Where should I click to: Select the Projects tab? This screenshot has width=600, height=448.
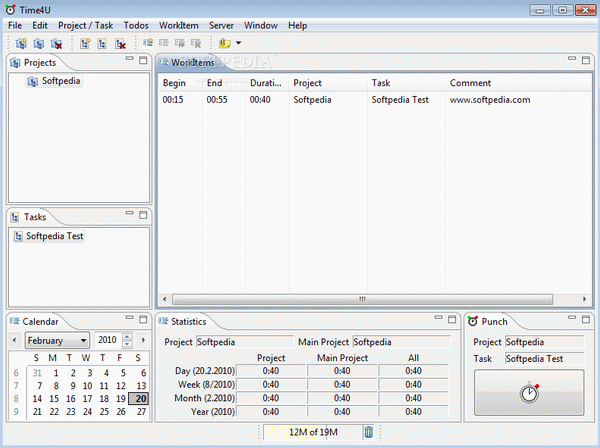(x=33, y=62)
